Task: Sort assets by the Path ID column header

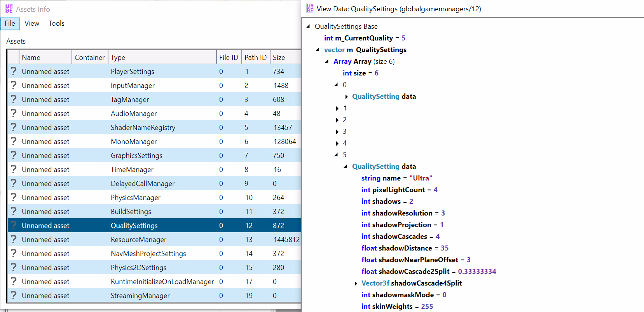Action: [x=255, y=58]
